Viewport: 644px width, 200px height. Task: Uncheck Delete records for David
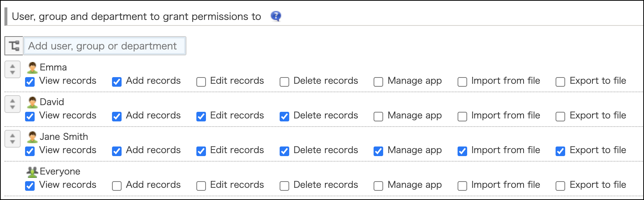284,116
